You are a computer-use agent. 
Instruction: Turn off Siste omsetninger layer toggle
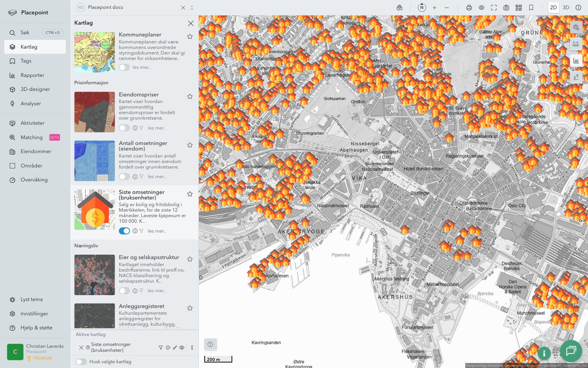(x=124, y=231)
